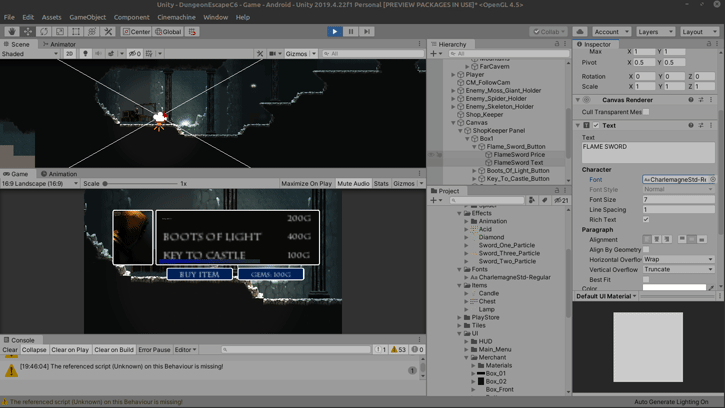Screen dimensions: 725x408
Task: Open the cloud services icon
Action: coord(580,31)
